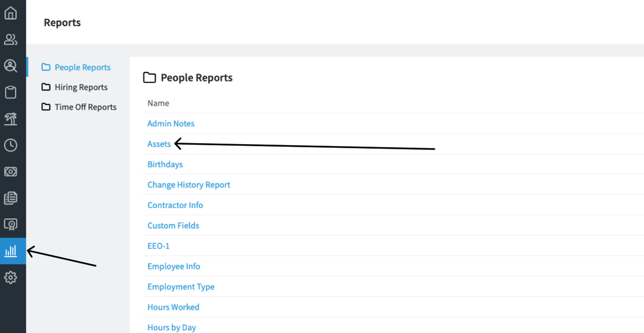
Task: Open the gear Settings icon
Action: (x=11, y=278)
